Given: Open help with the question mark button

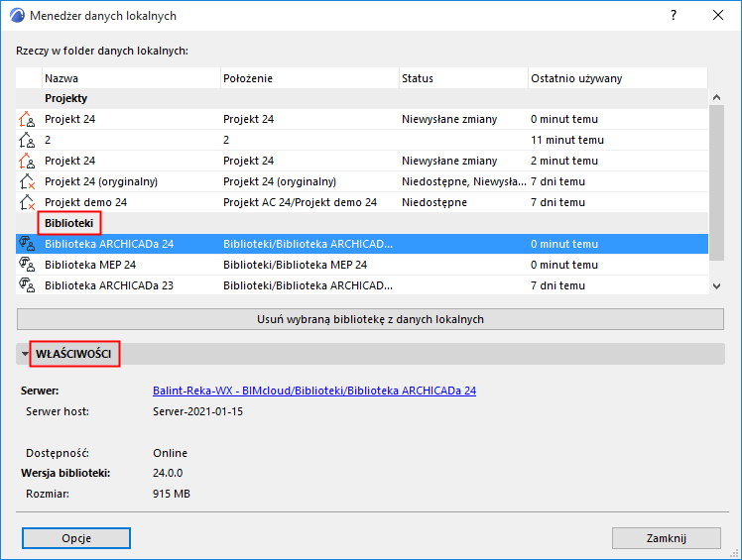Looking at the screenshot, I should (x=674, y=15).
